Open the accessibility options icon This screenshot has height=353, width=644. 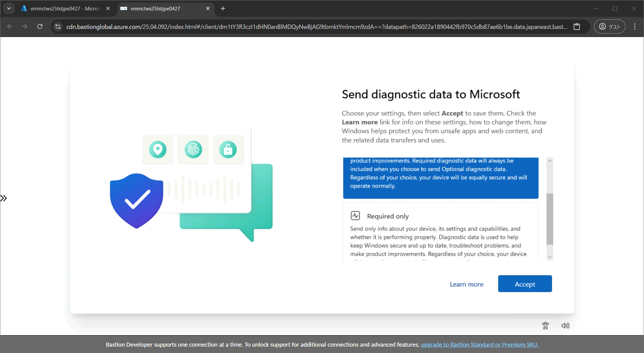[x=545, y=325]
